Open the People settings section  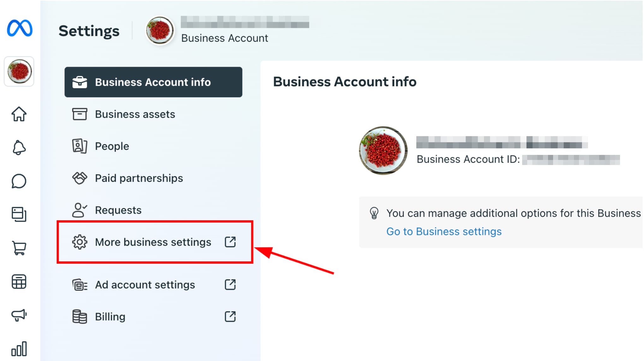pos(111,146)
